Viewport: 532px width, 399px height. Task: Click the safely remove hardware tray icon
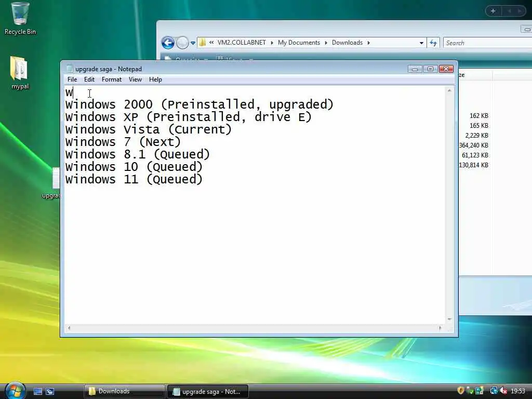(x=470, y=391)
